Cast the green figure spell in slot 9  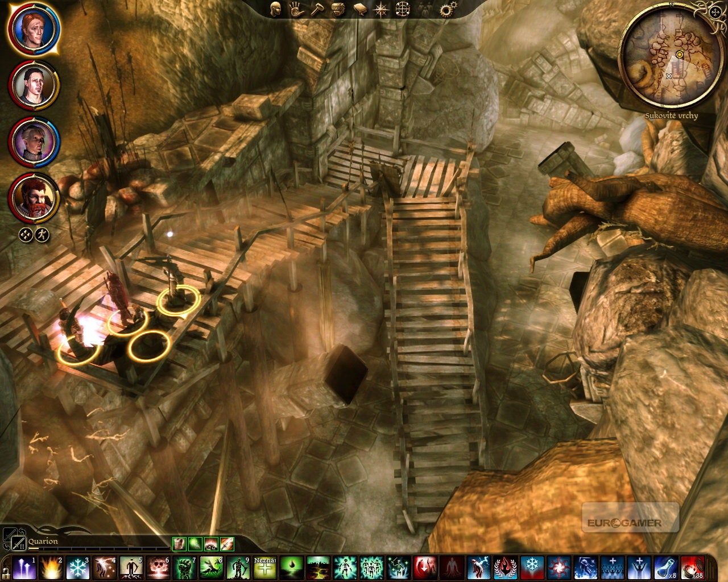(238, 568)
